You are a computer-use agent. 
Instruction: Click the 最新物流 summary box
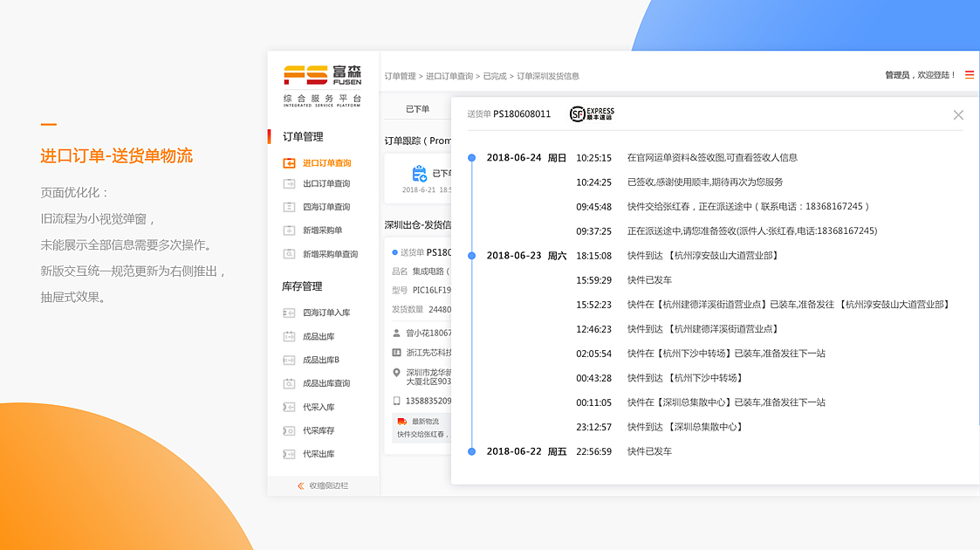[x=421, y=428]
